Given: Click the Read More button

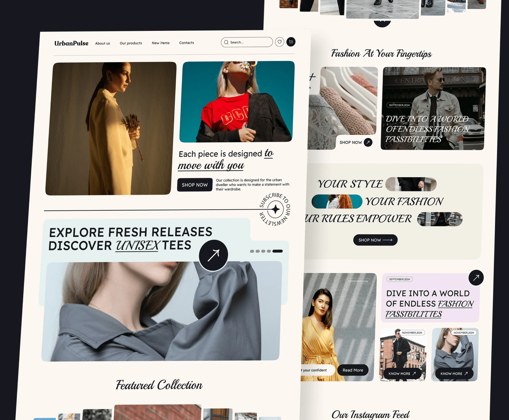Looking at the screenshot, I should (353, 370).
